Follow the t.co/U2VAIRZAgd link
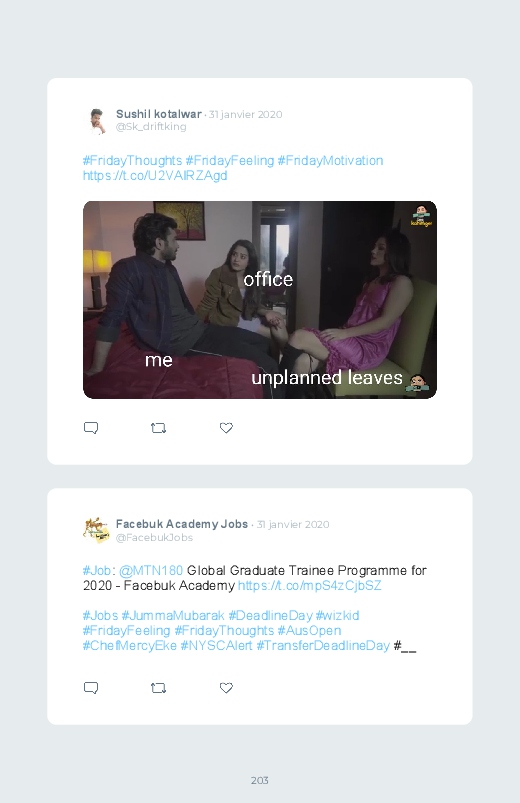520x803 pixels. tap(155, 176)
